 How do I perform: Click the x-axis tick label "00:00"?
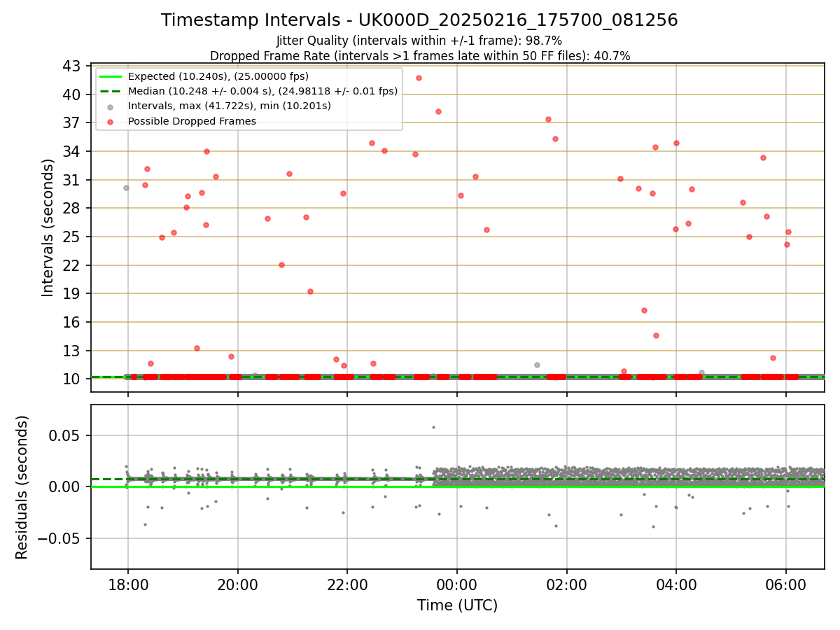point(457,584)
